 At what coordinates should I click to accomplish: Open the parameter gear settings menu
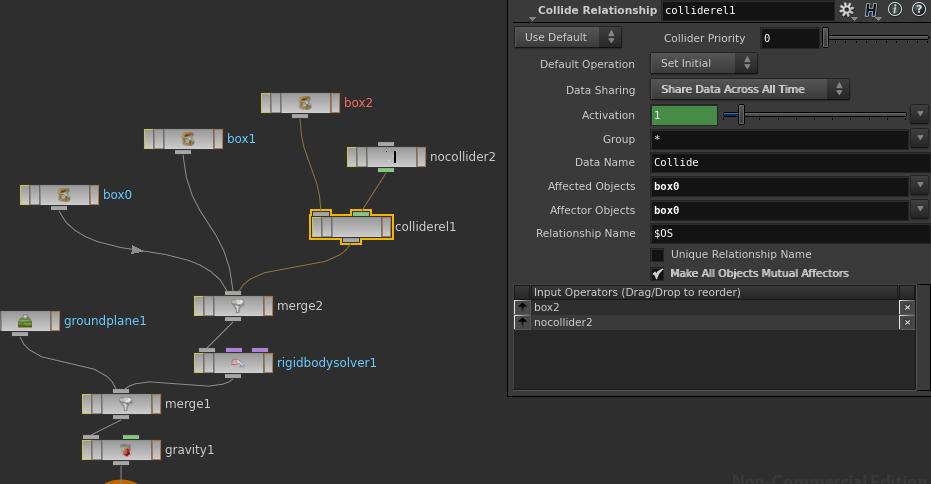pos(846,10)
